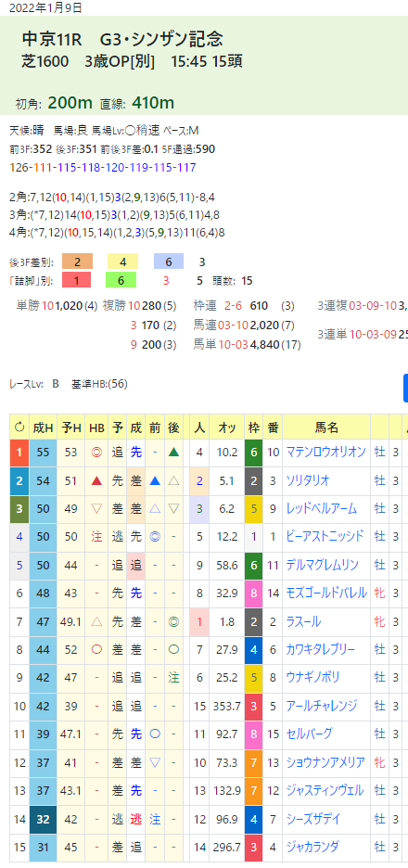
Task: Click the blue button at right edge
Action: (x=405, y=388)
